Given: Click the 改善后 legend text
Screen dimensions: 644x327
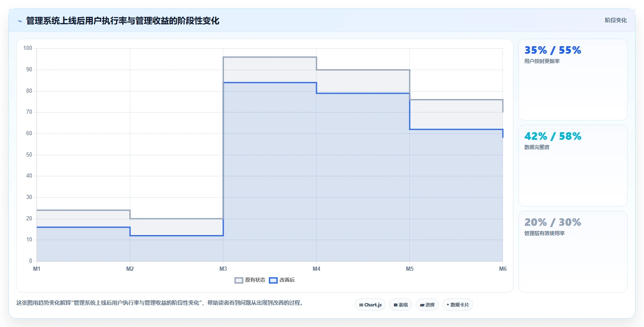Looking at the screenshot, I should coord(287,280).
